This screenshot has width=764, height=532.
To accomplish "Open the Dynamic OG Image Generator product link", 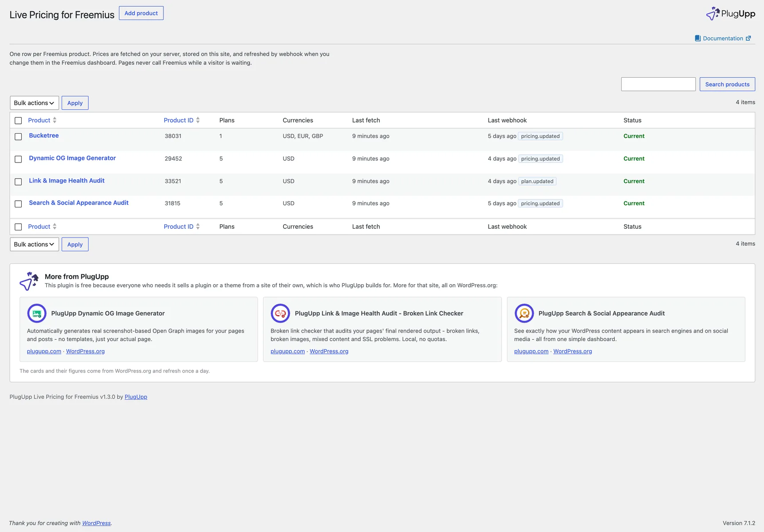I will click(72, 158).
